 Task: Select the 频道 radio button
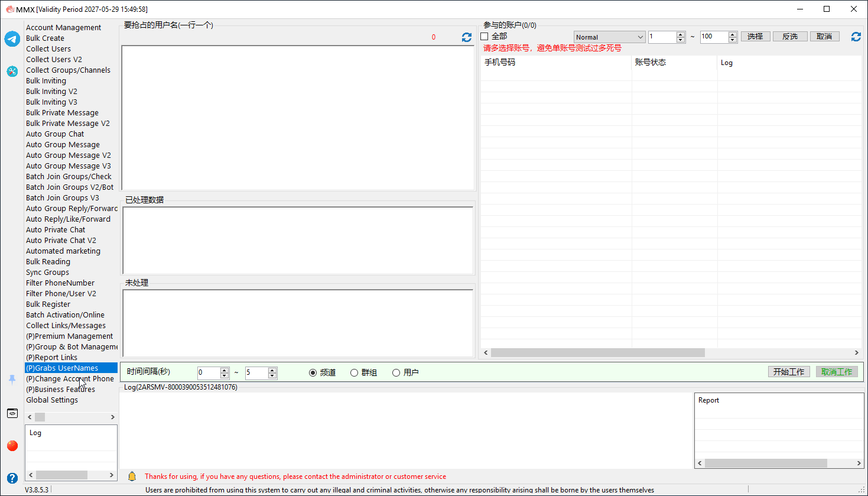pyautogui.click(x=313, y=372)
